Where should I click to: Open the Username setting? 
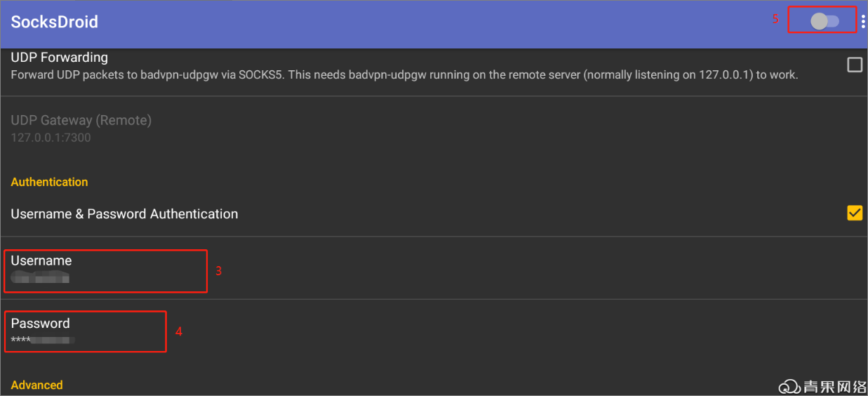click(41, 260)
